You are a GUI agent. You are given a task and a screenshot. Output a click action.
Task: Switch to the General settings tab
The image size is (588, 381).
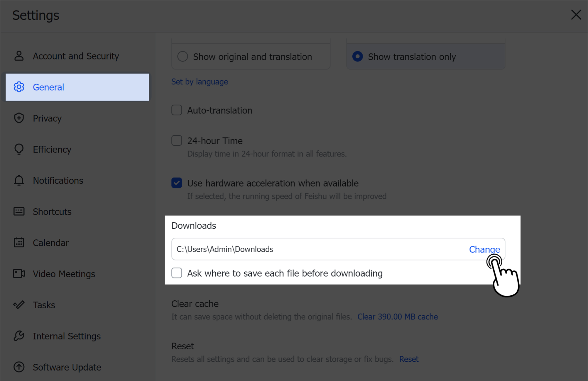[48, 87]
